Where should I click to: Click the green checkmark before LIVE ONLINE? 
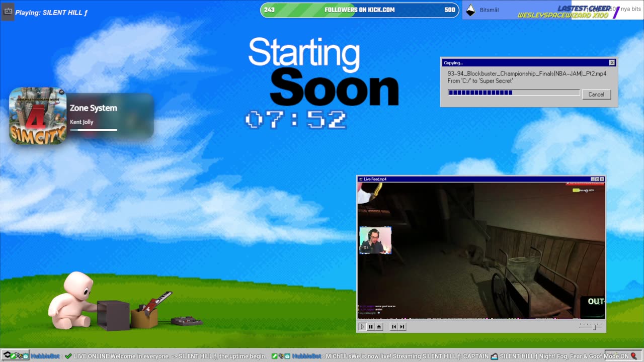[68, 356]
